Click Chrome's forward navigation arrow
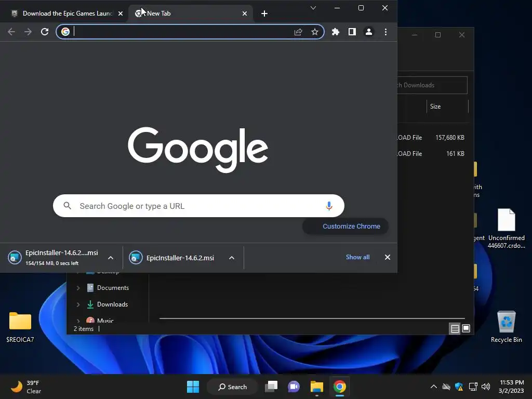Viewport: 532px width, 399px height. tap(28, 32)
